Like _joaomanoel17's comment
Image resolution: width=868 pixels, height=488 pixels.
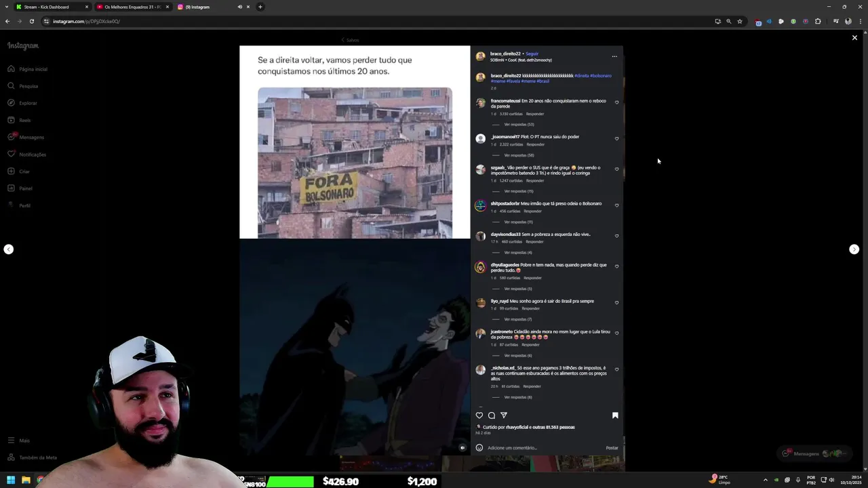point(616,138)
